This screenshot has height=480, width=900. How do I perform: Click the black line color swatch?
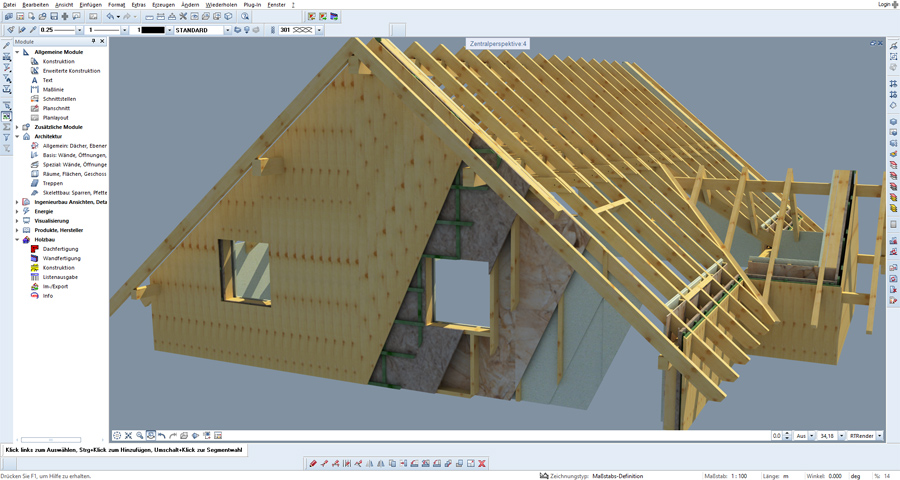tap(152, 30)
